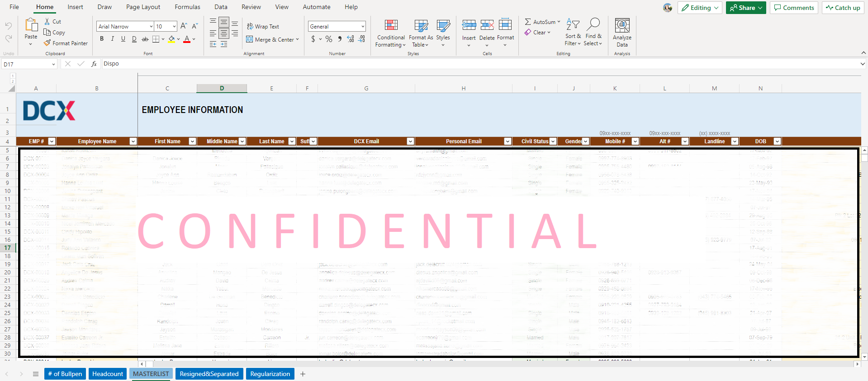Click the Paste clipboard icon
Screen dimensions: 868x381
[31, 25]
